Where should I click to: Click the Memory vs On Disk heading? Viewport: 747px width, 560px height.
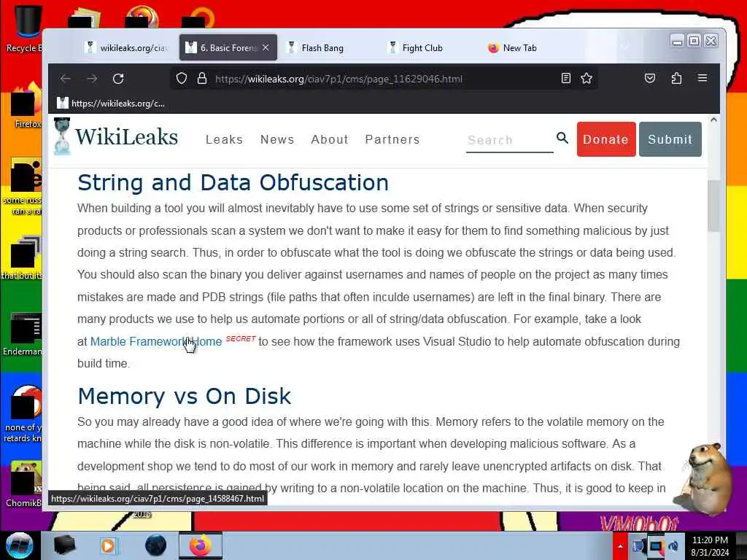point(185,396)
